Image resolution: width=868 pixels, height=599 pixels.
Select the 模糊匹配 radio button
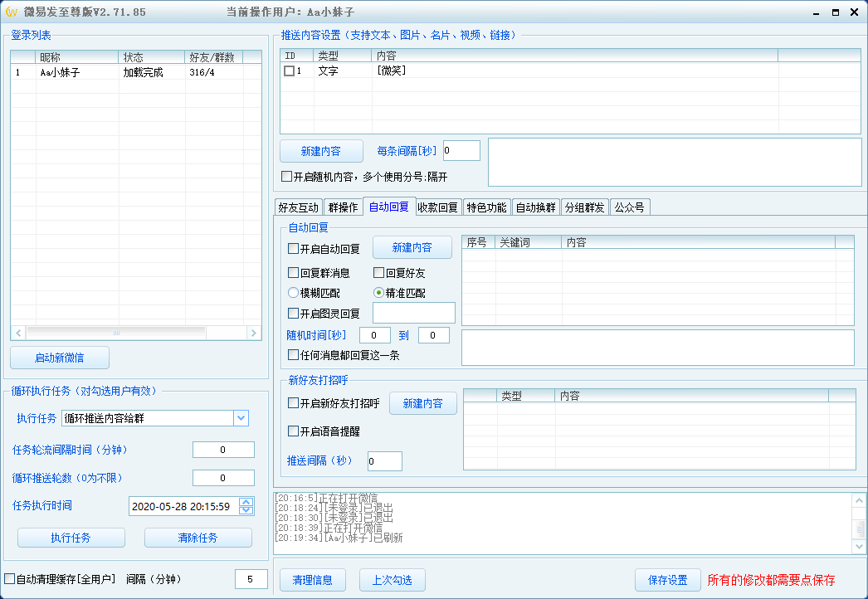click(292, 292)
